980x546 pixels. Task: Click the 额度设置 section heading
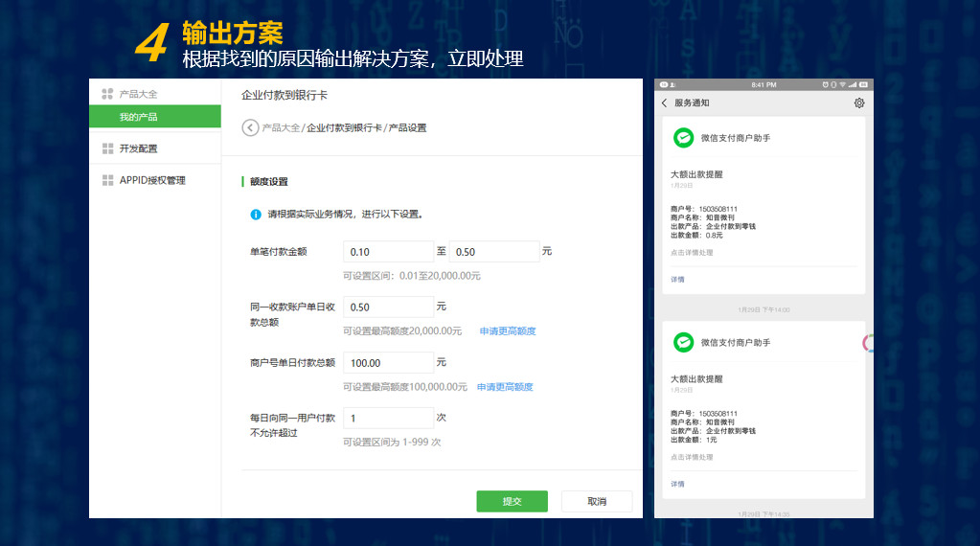(269, 182)
